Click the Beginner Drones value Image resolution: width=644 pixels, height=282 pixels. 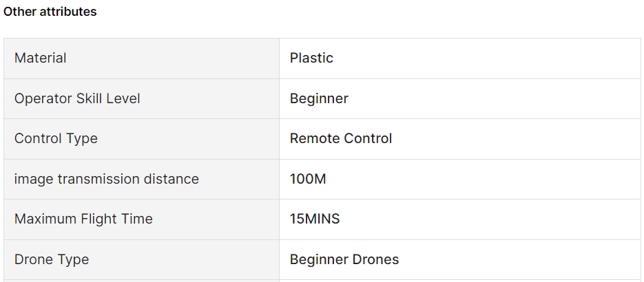[x=344, y=259]
